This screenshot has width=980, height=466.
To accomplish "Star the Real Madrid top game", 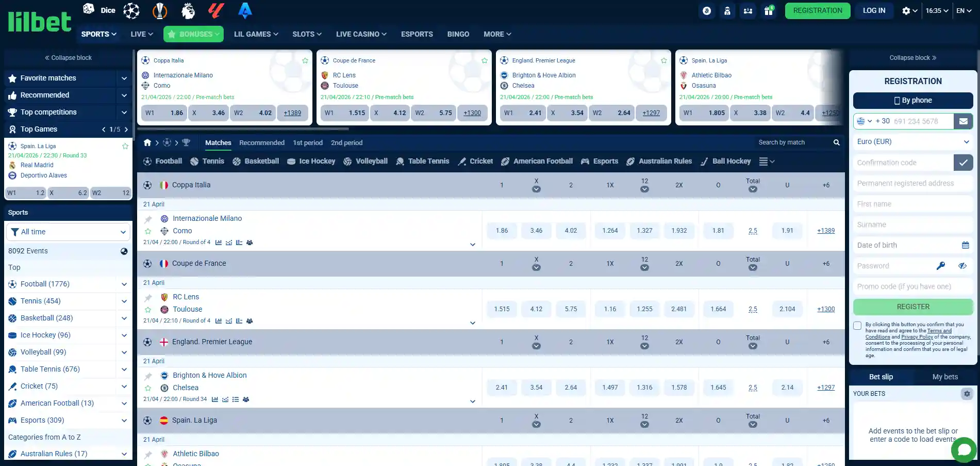I will pos(125,146).
